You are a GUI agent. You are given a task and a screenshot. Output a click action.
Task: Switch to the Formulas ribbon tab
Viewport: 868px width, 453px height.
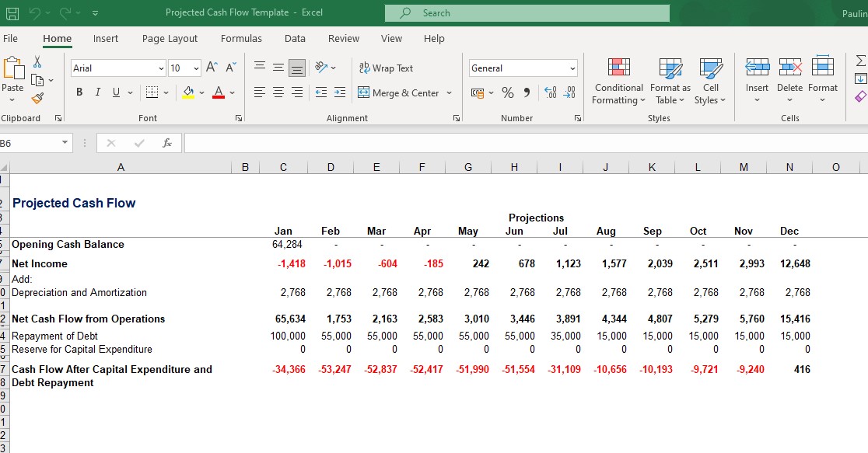(x=241, y=39)
